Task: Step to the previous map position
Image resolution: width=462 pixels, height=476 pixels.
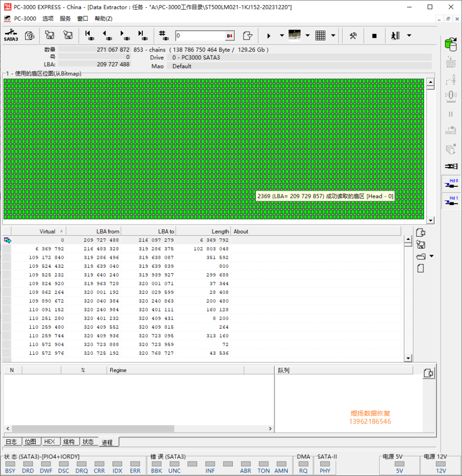Action: tap(107, 35)
